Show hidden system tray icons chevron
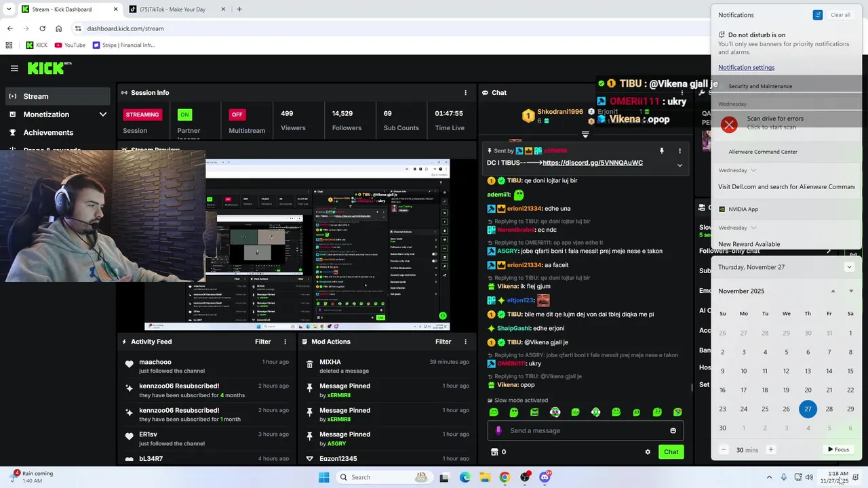 click(x=769, y=477)
